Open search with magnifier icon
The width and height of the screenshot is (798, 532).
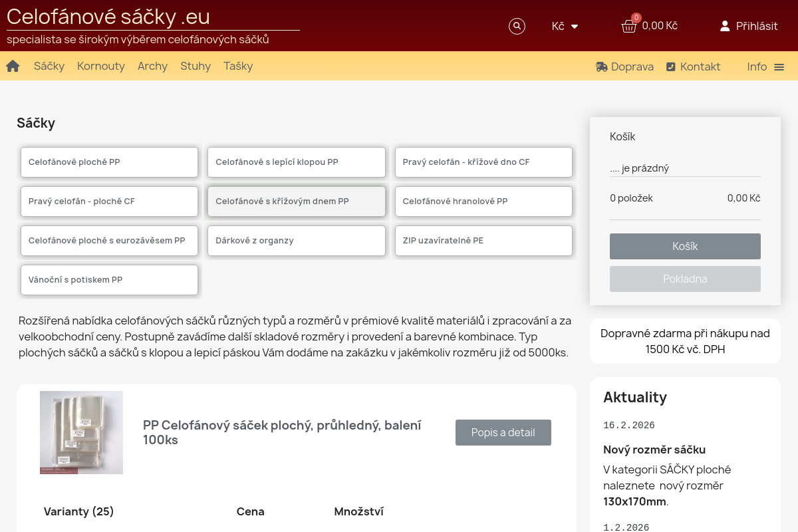point(517,26)
